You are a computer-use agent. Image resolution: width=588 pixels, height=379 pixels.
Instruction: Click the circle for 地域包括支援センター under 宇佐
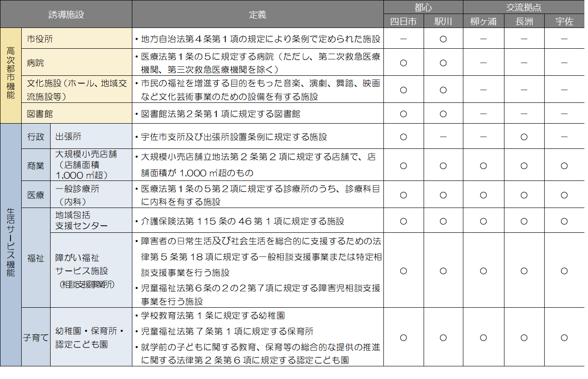pos(564,221)
